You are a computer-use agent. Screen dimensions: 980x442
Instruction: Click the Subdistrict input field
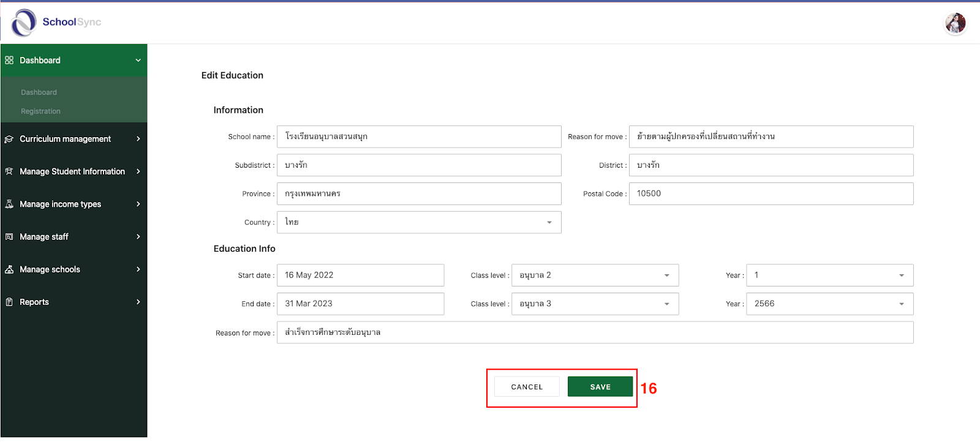(419, 165)
